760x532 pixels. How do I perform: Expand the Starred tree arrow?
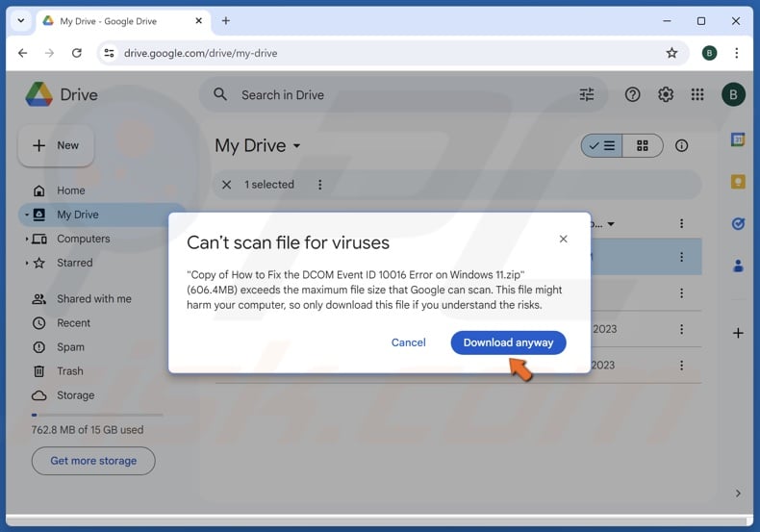[27, 263]
